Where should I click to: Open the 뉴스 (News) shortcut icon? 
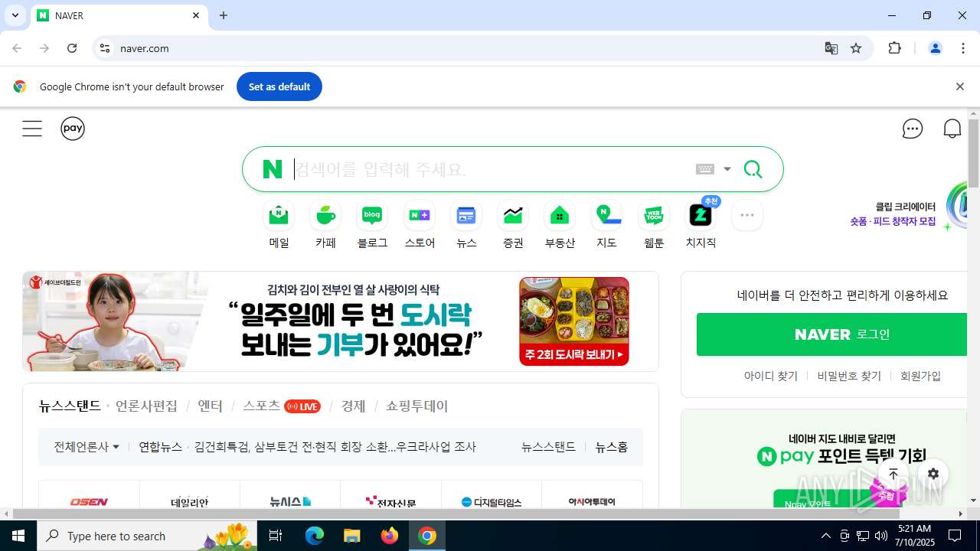tap(466, 216)
